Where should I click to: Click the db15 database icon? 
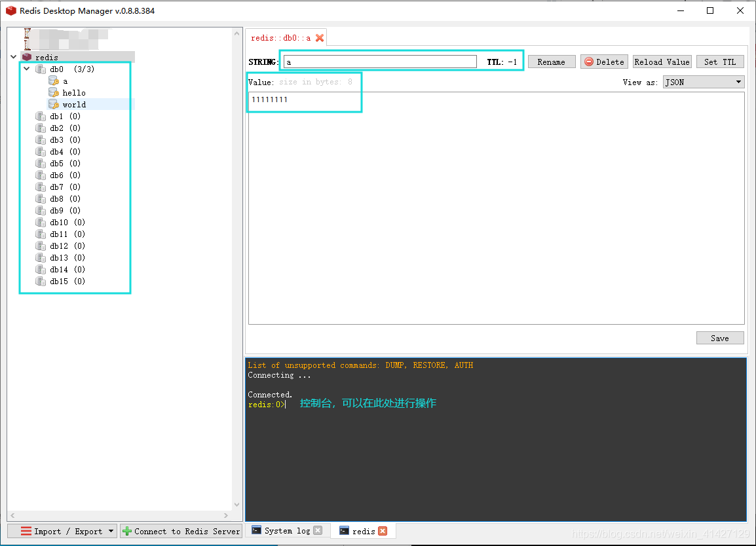pos(41,282)
